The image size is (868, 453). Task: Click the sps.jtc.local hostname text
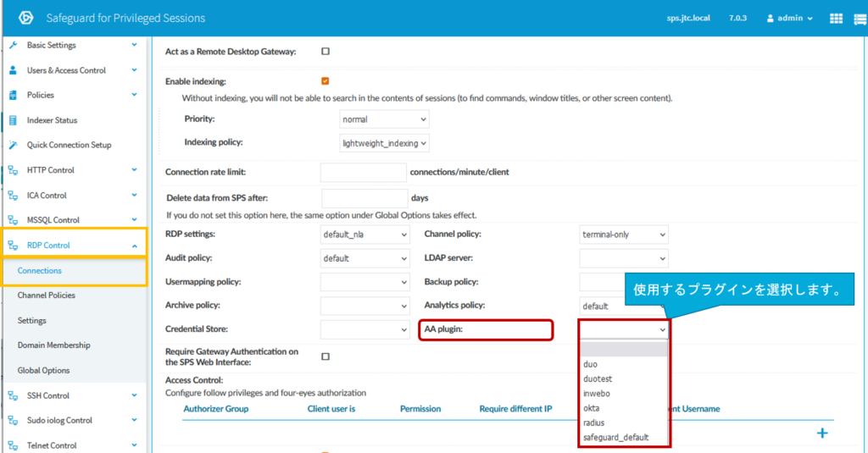688,19
